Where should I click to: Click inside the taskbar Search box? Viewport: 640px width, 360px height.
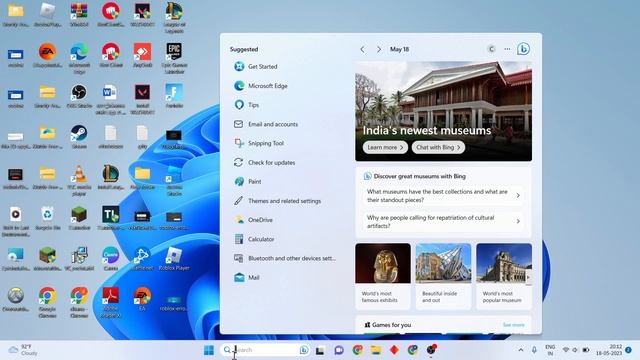click(x=264, y=350)
